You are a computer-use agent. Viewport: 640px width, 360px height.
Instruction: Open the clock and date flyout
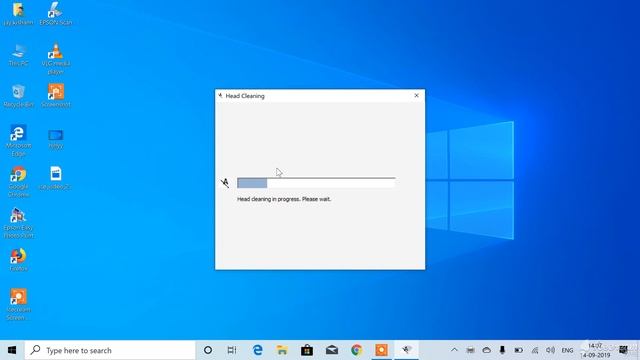pyautogui.click(x=596, y=351)
